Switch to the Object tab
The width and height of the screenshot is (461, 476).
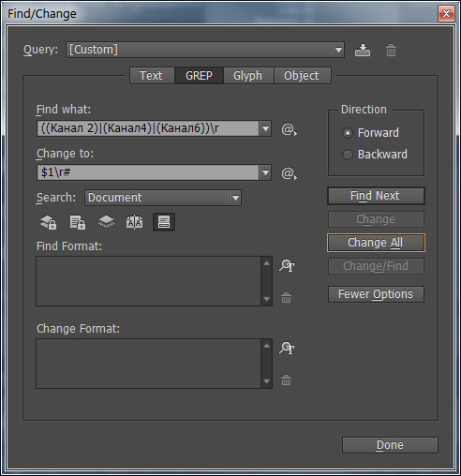(303, 76)
